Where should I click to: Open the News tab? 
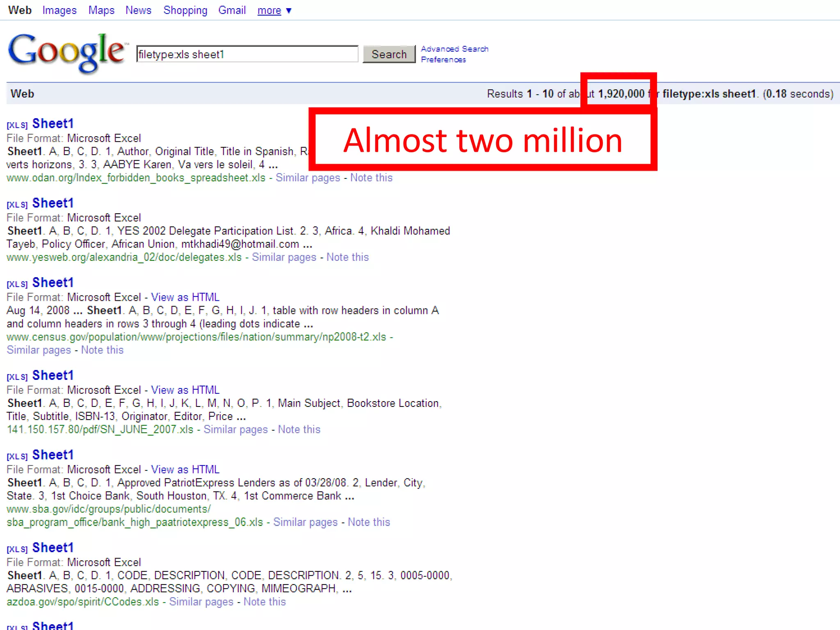click(x=138, y=10)
